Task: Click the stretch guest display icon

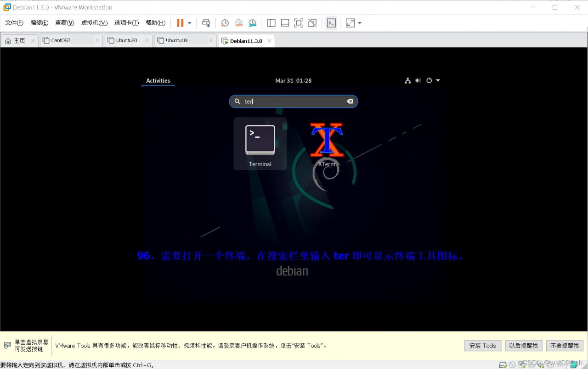Action: tap(351, 23)
